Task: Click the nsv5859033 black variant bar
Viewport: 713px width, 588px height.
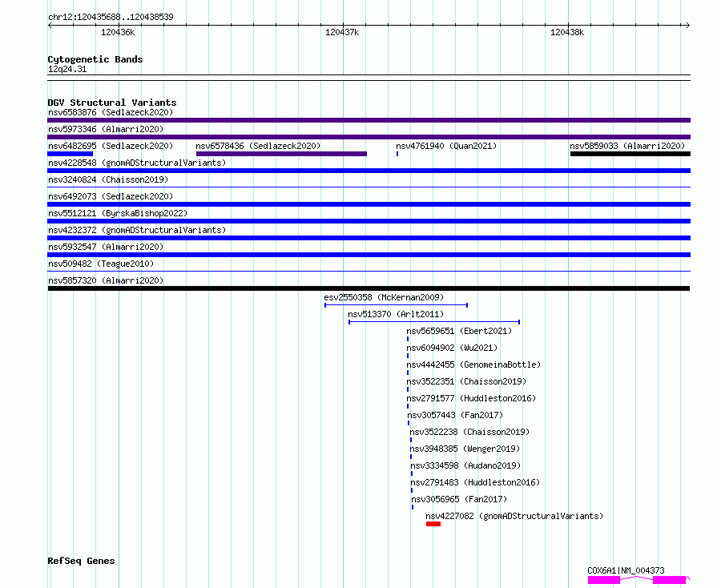Action: (630, 154)
